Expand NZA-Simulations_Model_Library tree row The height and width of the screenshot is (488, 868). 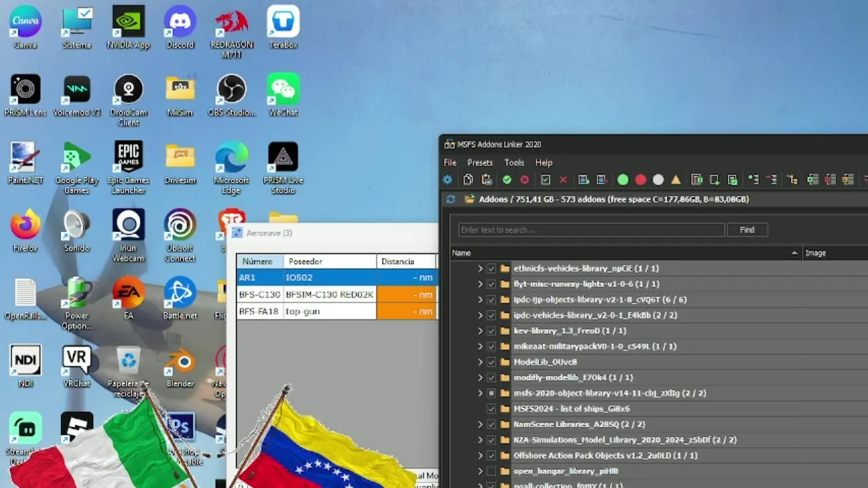(x=479, y=440)
